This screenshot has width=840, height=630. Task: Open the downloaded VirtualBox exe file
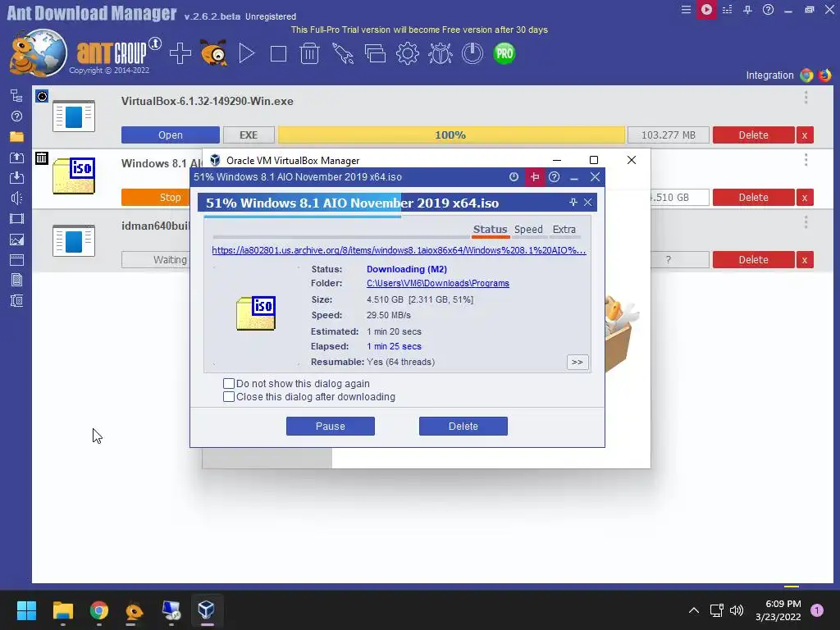pyautogui.click(x=171, y=135)
